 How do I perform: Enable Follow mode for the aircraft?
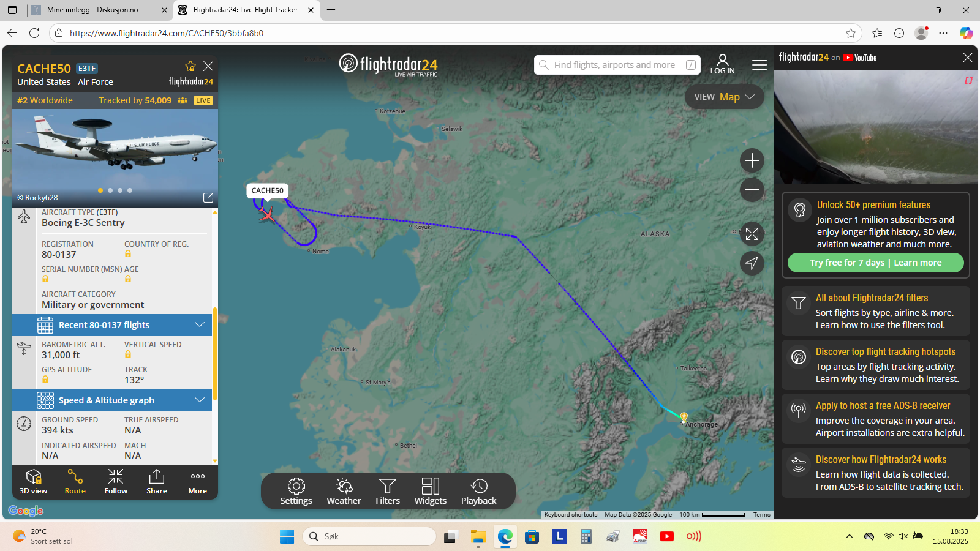116,482
